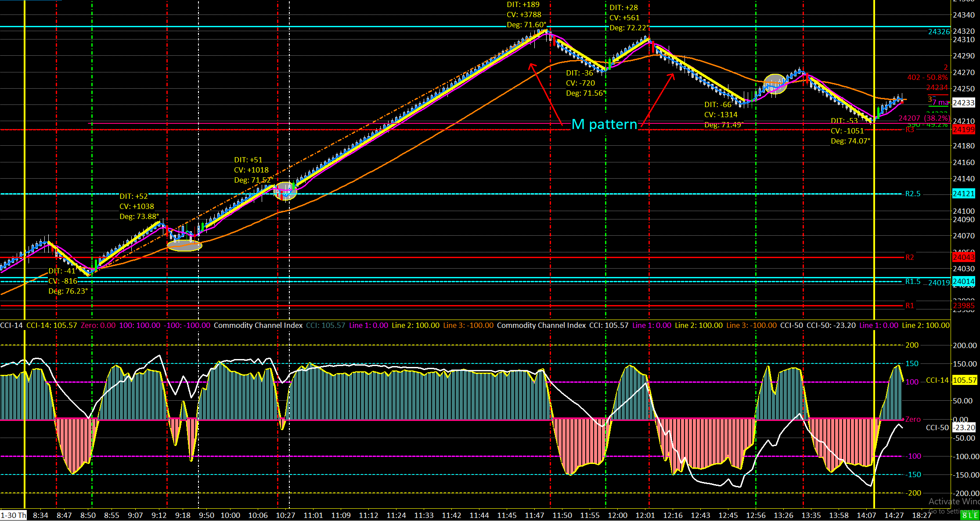Click the purple '7 ma' moving average label
Image resolution: width=980 pixels, height=521 pixels.
(940, 102)
